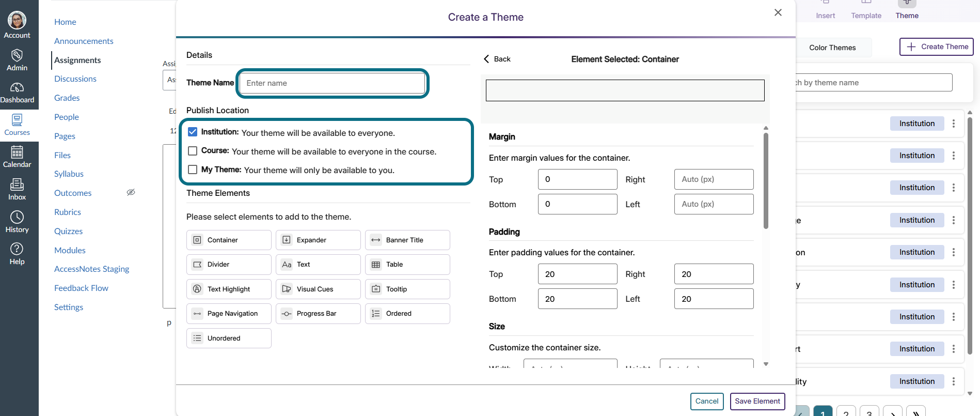Toggle Outcomes visibility eye icon
This screenshot has width=980, height=416.
pyautogui.click(x=131, y=192)
